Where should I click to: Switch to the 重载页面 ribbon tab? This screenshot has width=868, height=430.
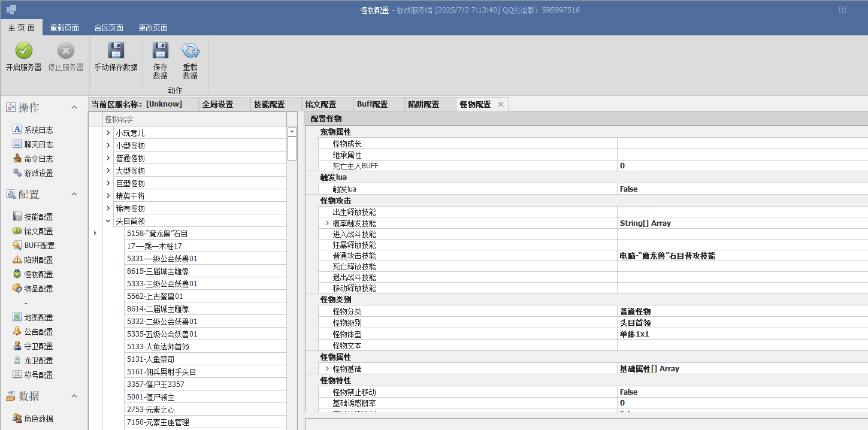(64, 28)
